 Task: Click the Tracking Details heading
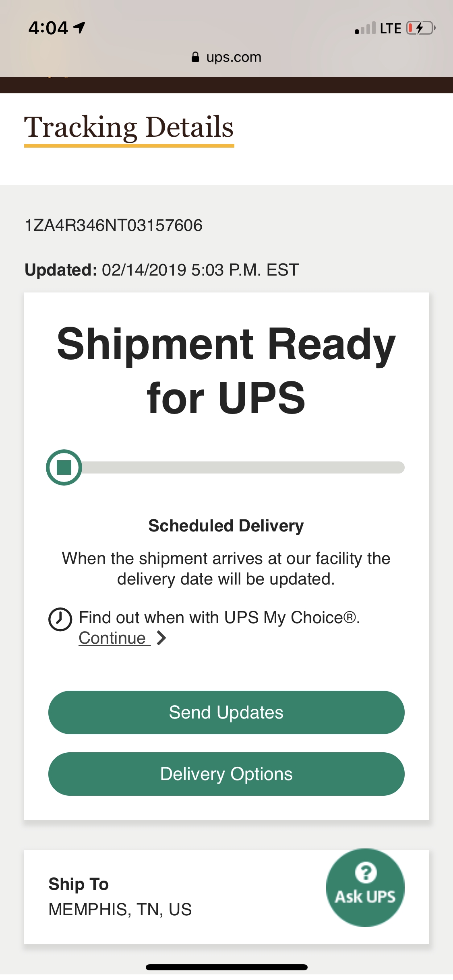129,127
